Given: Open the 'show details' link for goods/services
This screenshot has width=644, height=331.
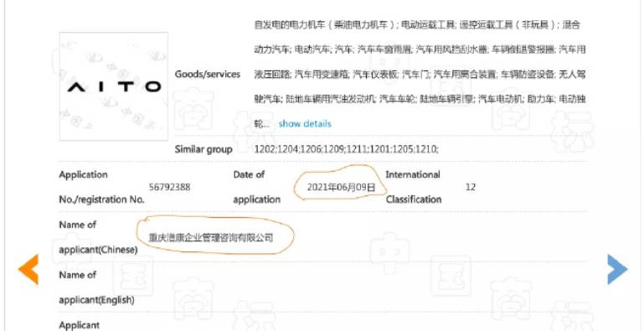Looking at the screenshot, I should 305,124.
